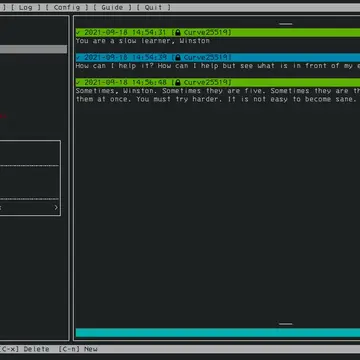Screen dimensions: 360x360
Task: Click the lock icon in the 14:56:48 message header
Action: [178, 82]
